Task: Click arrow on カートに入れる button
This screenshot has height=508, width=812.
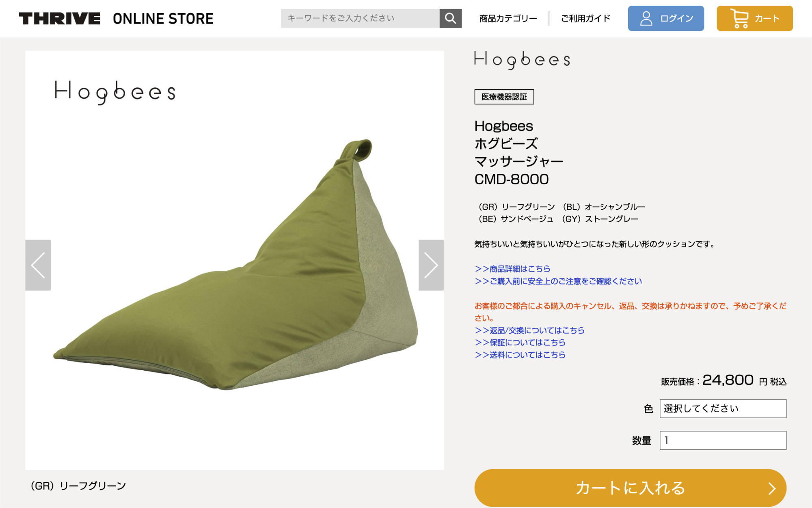Action: point(772,488)
